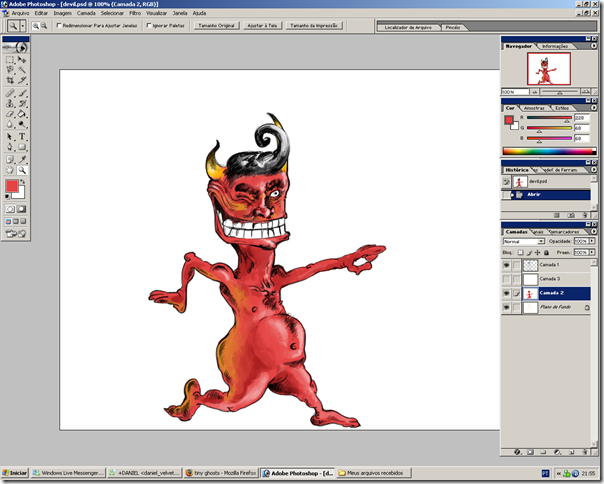Open Navegador panel flyout menu
The width and height of the screenshot is (604, 484).
[594, 46]
